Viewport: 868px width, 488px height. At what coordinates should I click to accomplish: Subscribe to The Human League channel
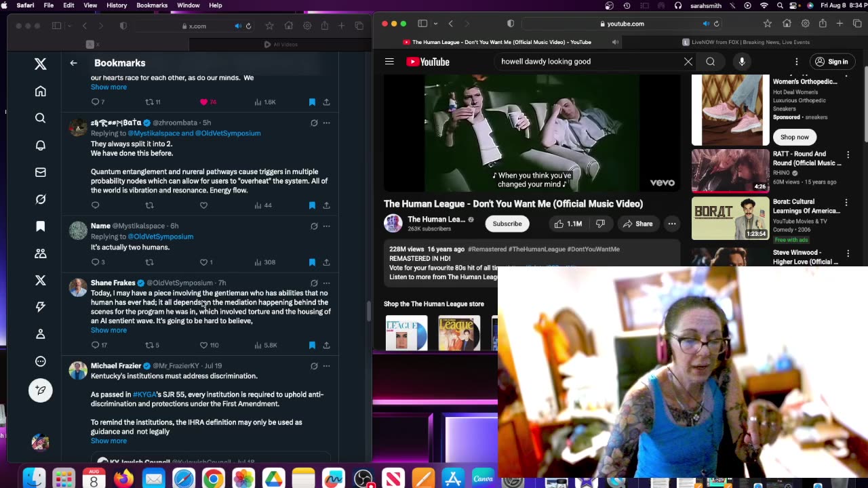(507, 224)
